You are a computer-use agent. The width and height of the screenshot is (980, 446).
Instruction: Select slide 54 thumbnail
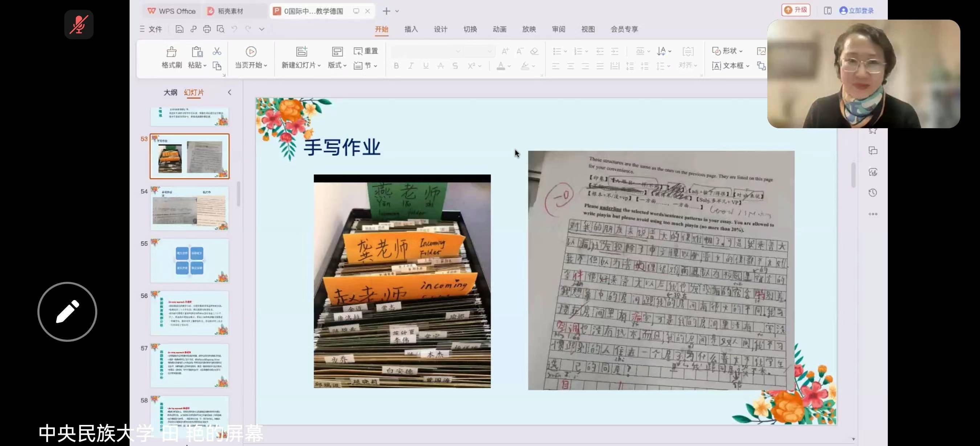click(x=189, y=208)
